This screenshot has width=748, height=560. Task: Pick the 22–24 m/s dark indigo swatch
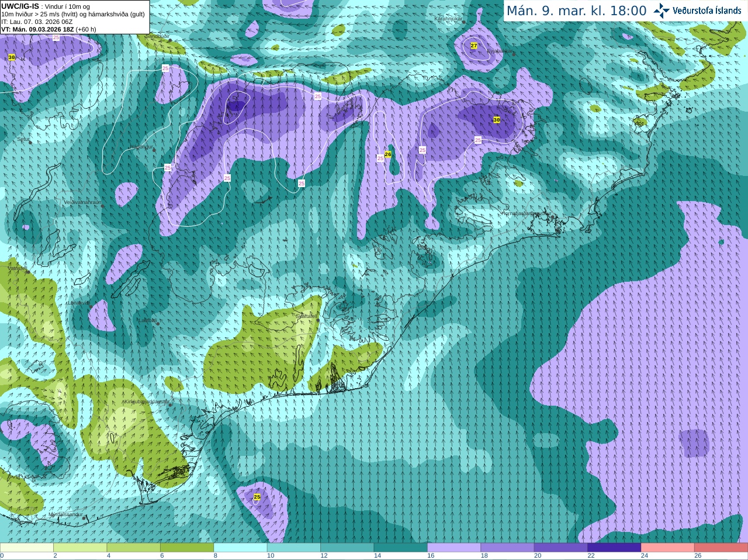[x=614, y=548]
